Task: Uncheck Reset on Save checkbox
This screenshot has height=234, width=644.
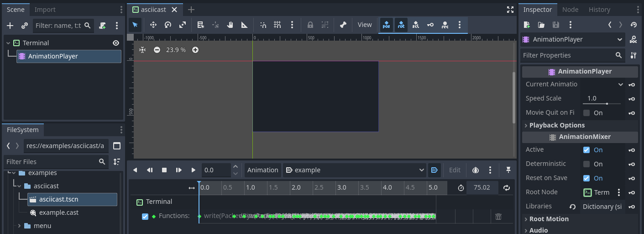Action: tap(586, 178)
